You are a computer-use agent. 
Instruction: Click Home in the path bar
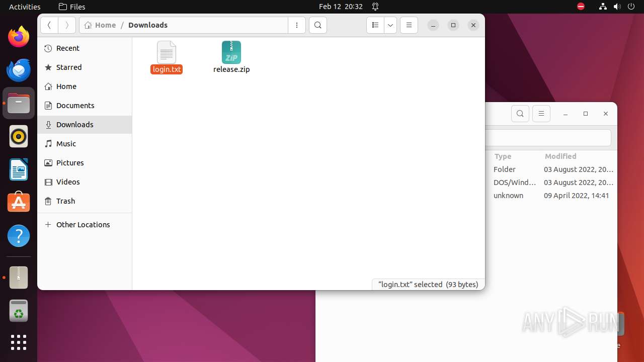coord(101,25)
